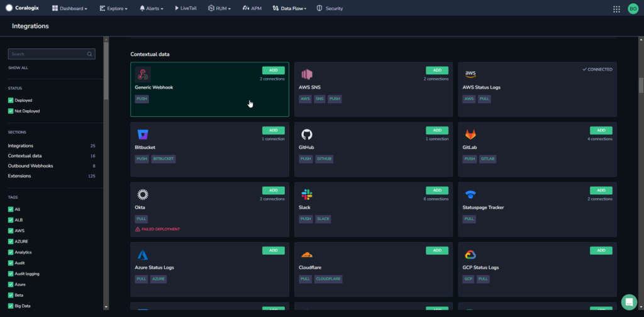Click the CONNECTED status on AWS Status Logs
Screen dimensions: 644x317
point(597,69)
